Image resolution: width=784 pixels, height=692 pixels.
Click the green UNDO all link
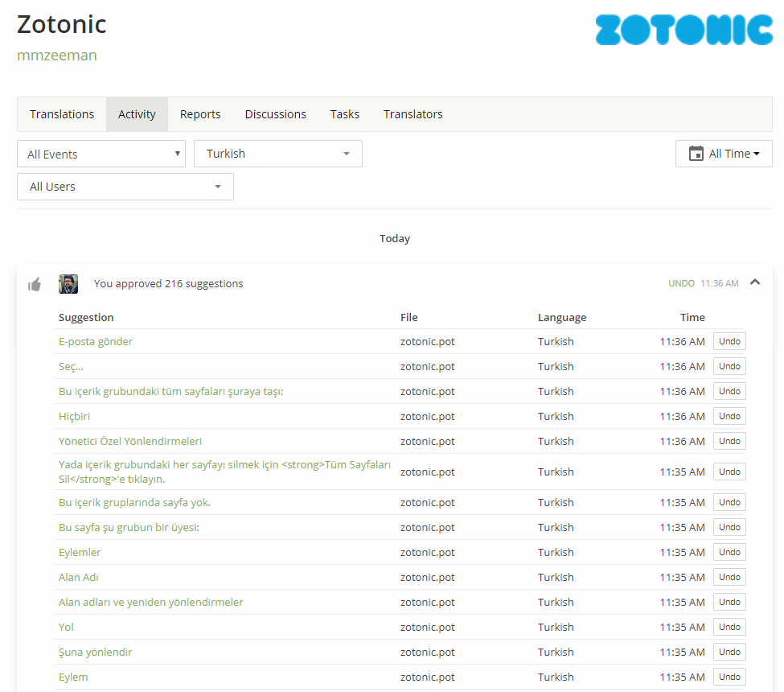click(681, 283)
